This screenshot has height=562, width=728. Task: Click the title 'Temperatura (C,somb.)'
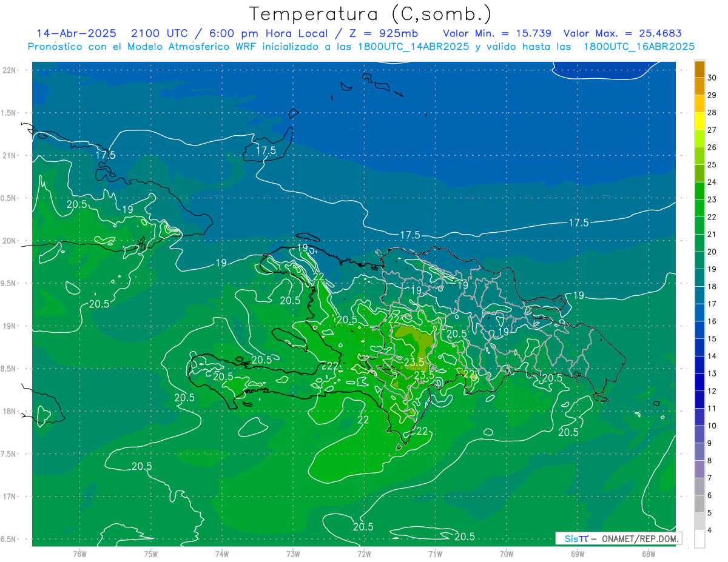(x=371, y=14)
